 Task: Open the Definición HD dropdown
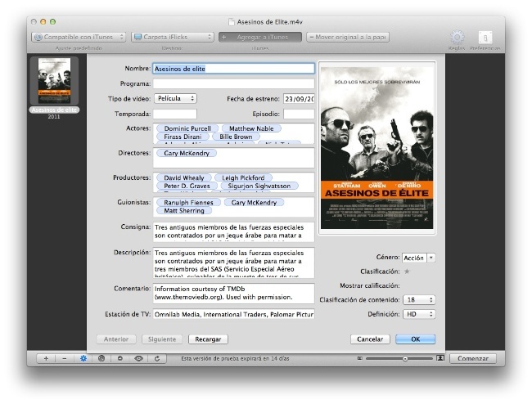(x=419, y=314)
